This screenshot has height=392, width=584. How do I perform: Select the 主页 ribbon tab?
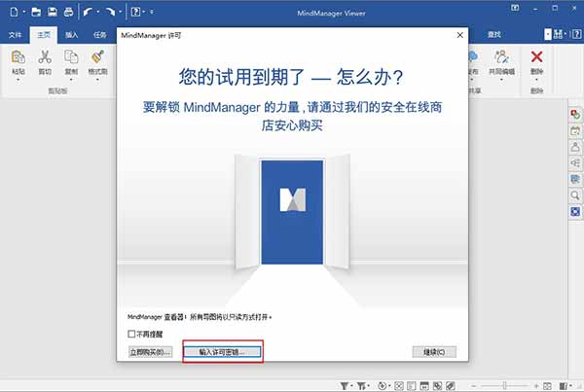pyautogui.click(x=44, y=35)
